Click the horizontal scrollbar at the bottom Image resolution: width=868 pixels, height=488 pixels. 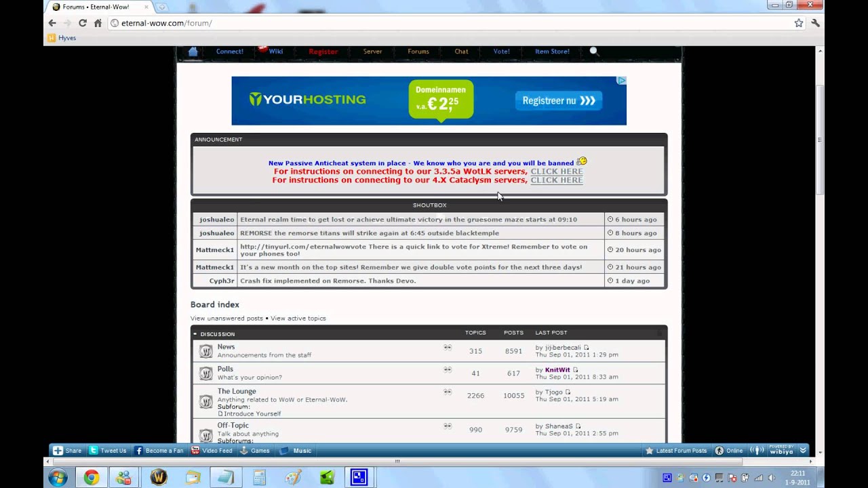point(397,462)
